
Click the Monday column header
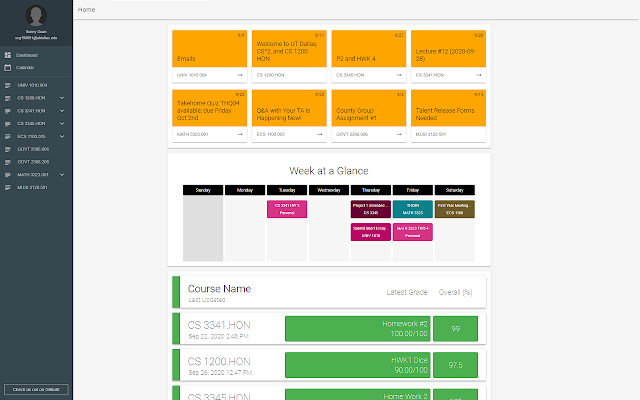pos(245,190)
